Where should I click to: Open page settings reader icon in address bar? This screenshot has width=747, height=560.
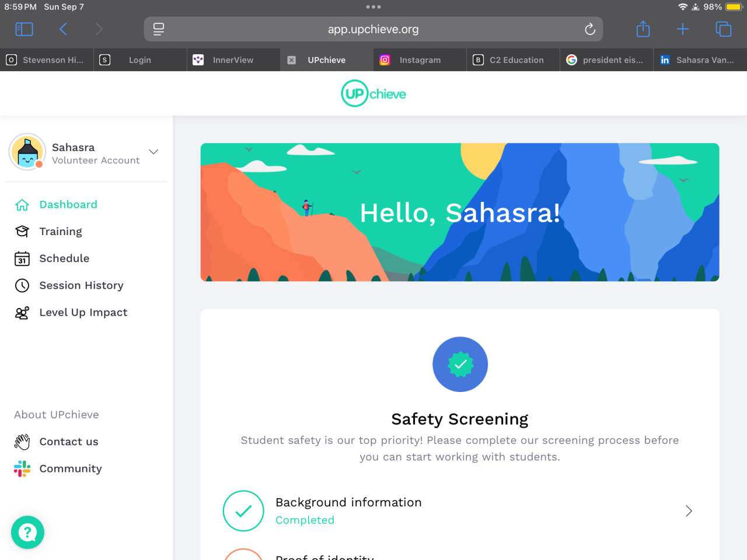click(x=159, y=29)
